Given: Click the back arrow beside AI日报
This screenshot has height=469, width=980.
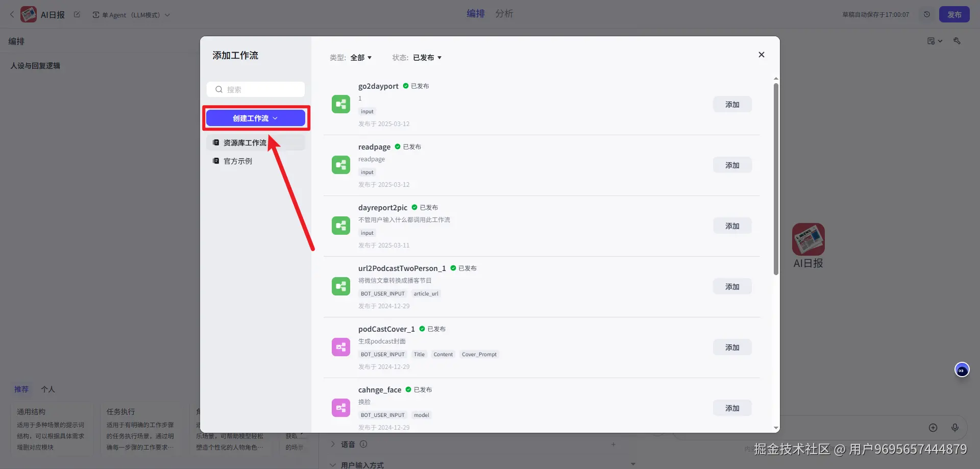Looking at the screenshot, I should (12, 14).
